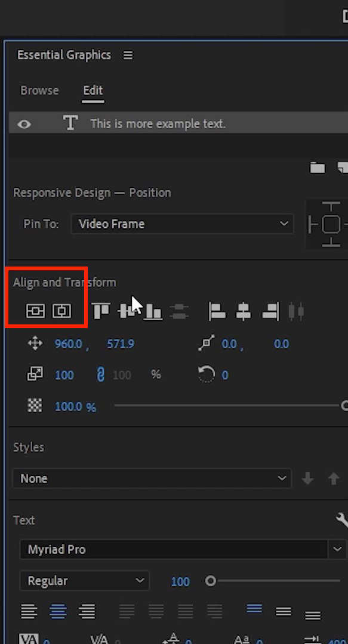Click the rotation icon
Viewport: 348px width, 644px height.
point(207,374)
